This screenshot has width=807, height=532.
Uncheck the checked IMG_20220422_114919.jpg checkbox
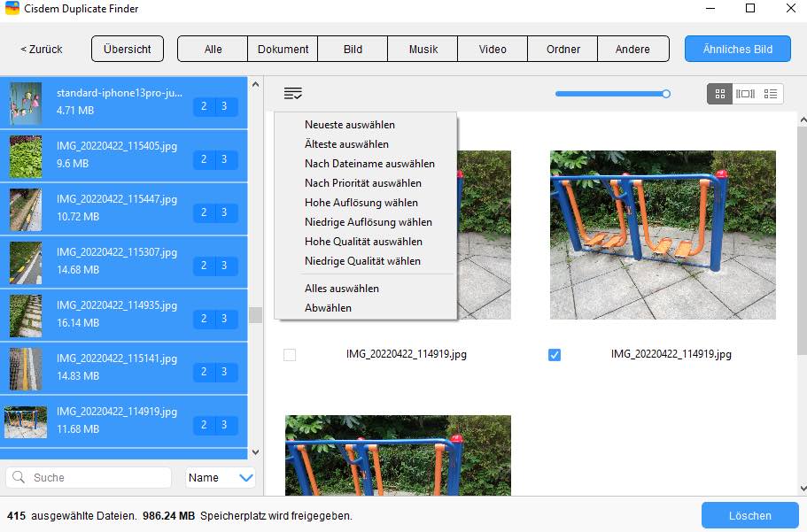pos(555,355)
